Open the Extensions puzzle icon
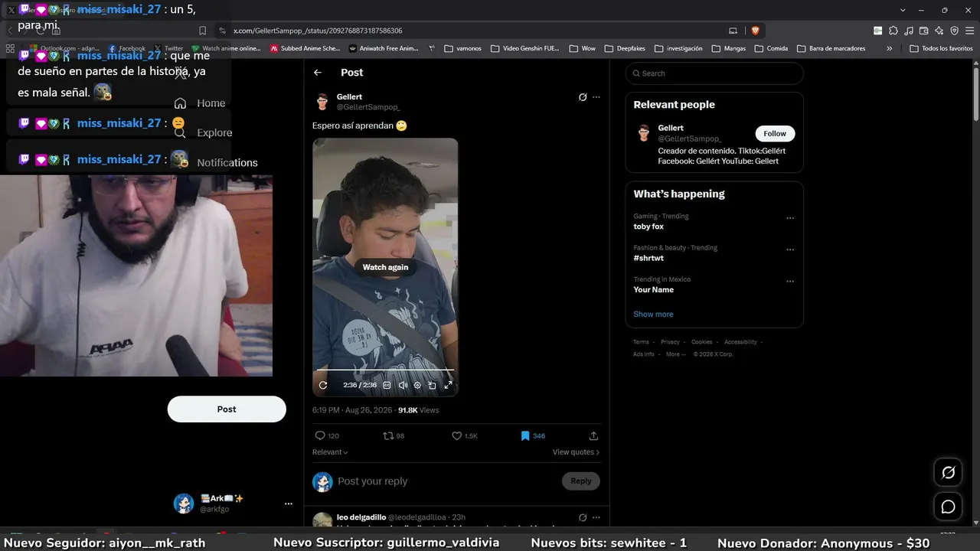The image size is (980, 551). click(893, 31)
